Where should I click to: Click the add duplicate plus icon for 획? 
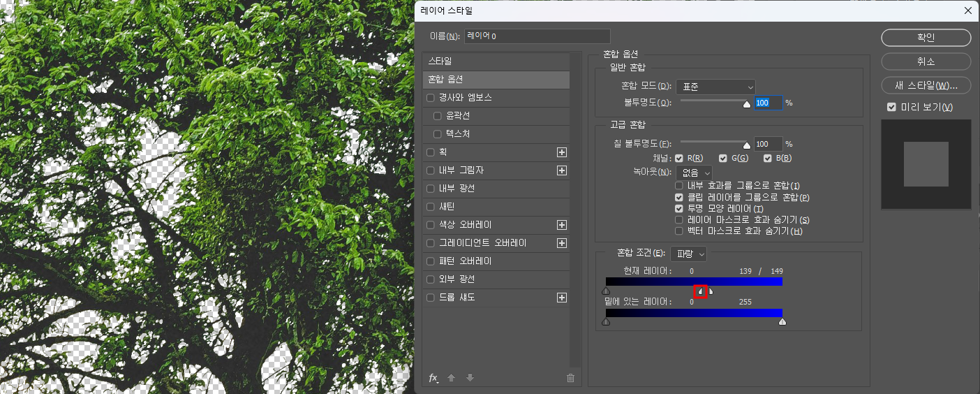(x=562, y=152)
